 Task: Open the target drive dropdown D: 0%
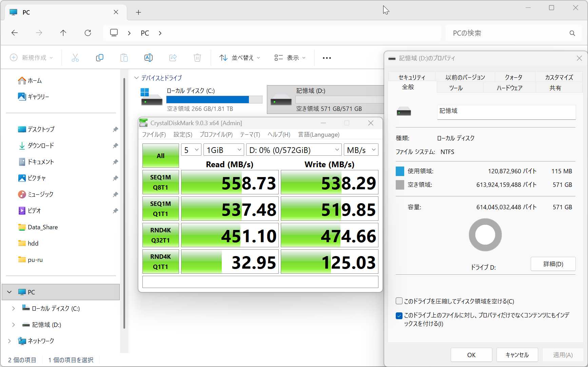tap(294, 150)
